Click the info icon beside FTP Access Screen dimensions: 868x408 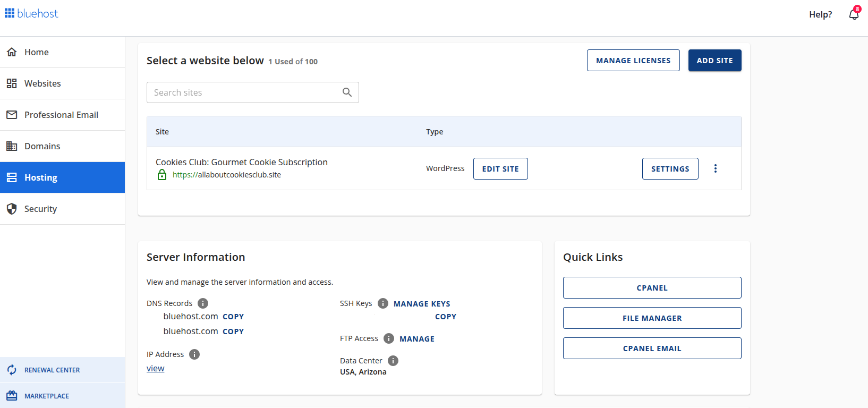(x=389, y=338)
